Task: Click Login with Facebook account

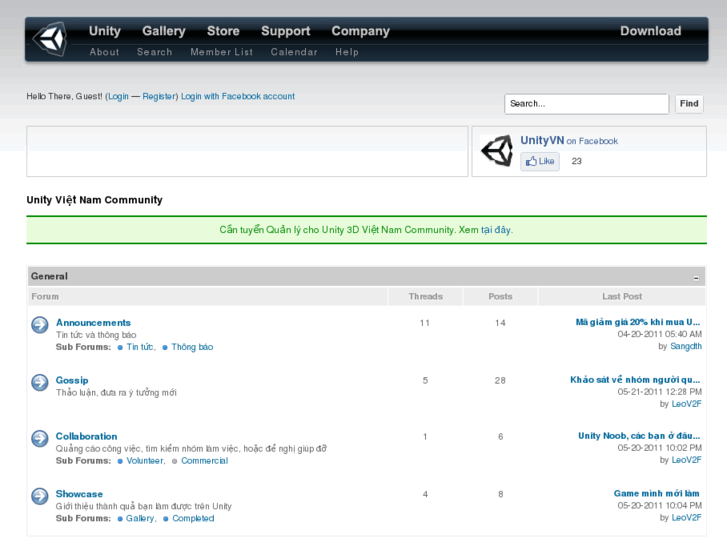Action: [x=238, y=96]
